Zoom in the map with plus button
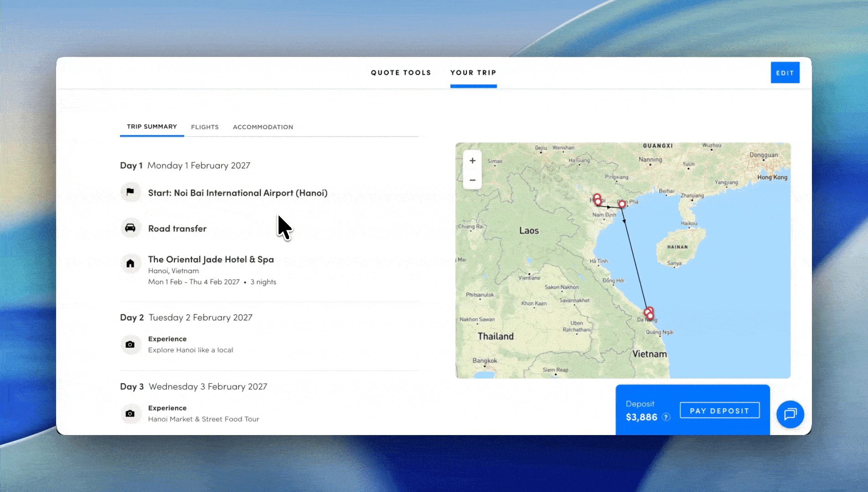Image resolution: width=868 pixels, height=492 pixels. click(x=472, y=161)
